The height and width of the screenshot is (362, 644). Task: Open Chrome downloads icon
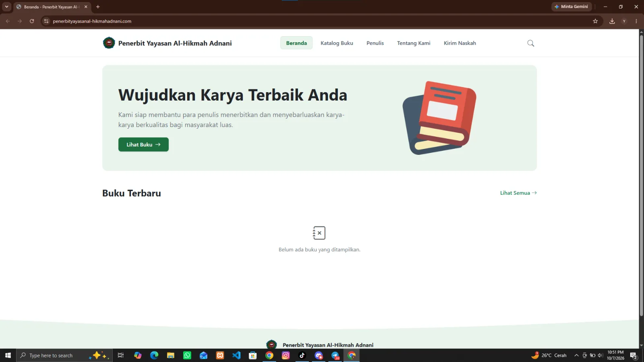[x=612, y=21]
